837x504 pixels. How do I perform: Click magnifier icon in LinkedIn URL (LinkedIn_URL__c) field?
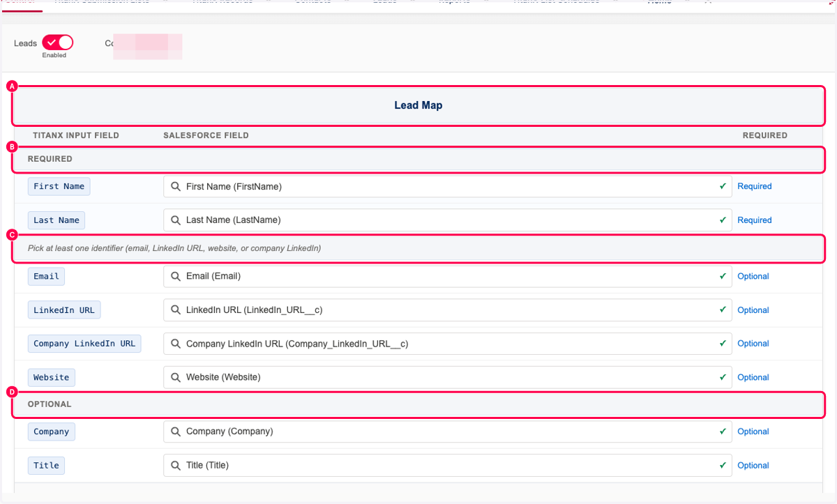(x=176, y=310)
